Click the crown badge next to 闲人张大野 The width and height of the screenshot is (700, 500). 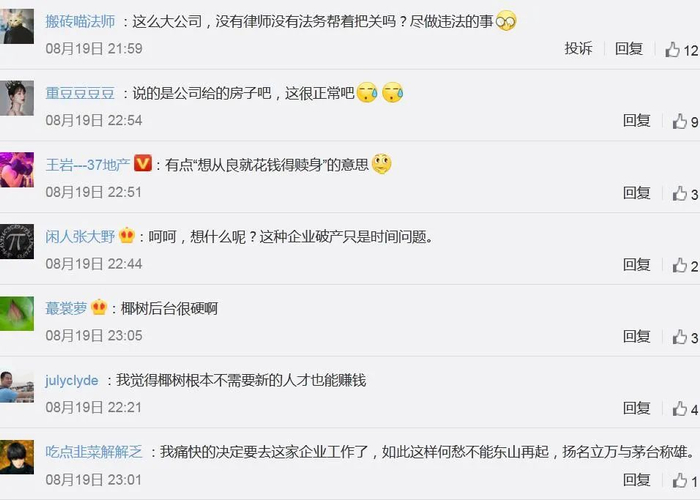(127, 235)
